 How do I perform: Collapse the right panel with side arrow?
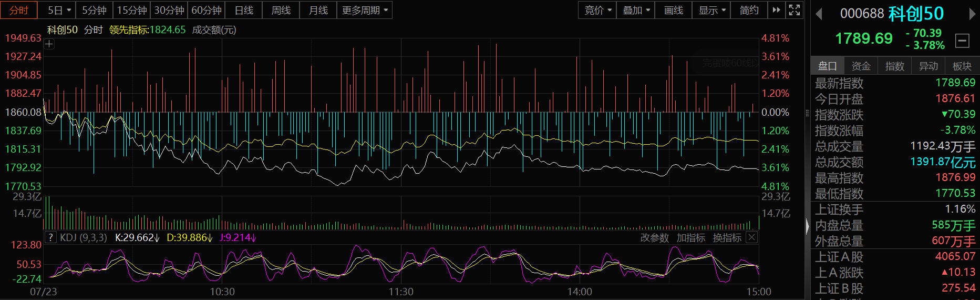click(x=808, y=226)
